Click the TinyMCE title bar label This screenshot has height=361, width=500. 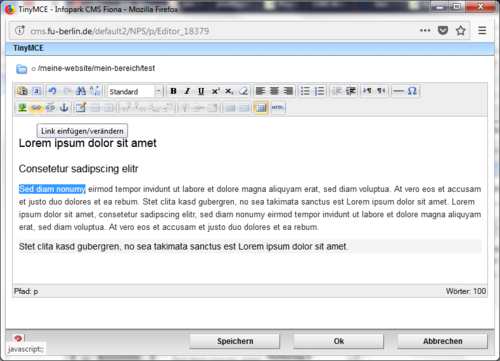click(28, 48)
